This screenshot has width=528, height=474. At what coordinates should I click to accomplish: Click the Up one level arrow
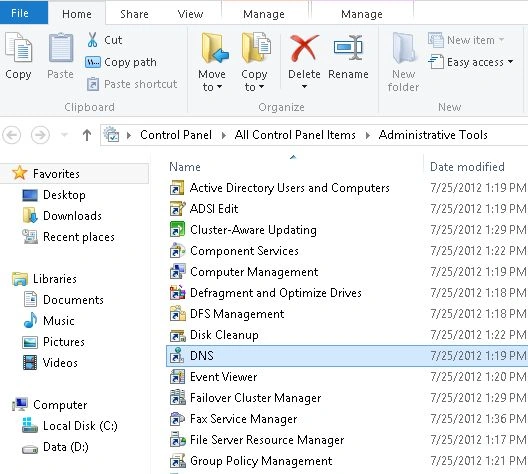click(x=87, y=135)
